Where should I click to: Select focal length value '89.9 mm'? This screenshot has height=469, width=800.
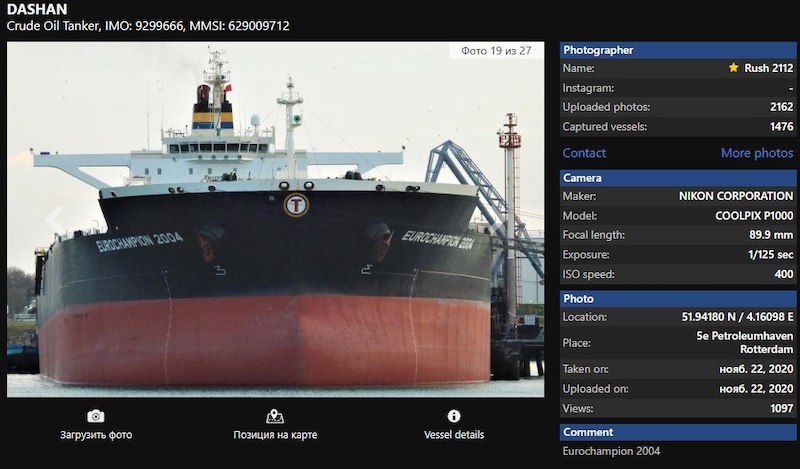(771, 235)
